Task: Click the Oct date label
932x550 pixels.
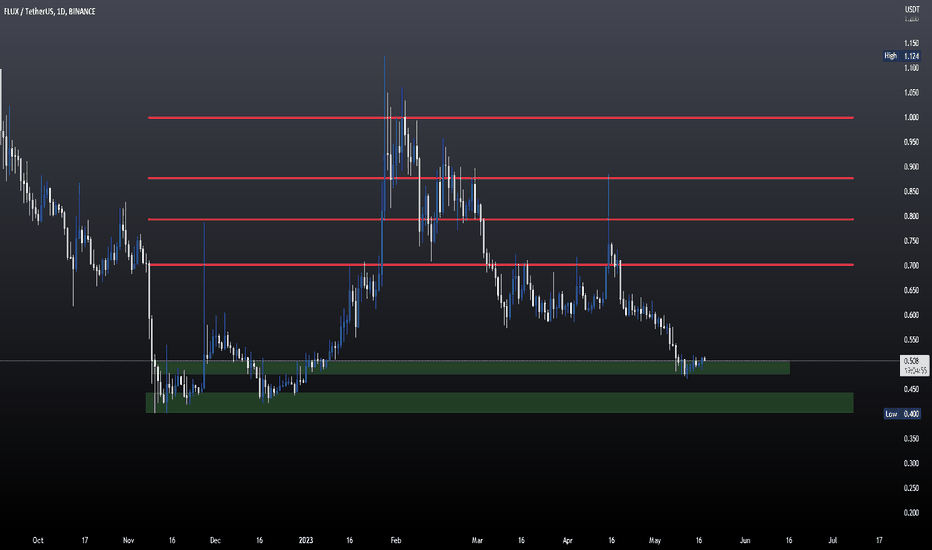Action: pyautogui.click(x=38, y=540)
